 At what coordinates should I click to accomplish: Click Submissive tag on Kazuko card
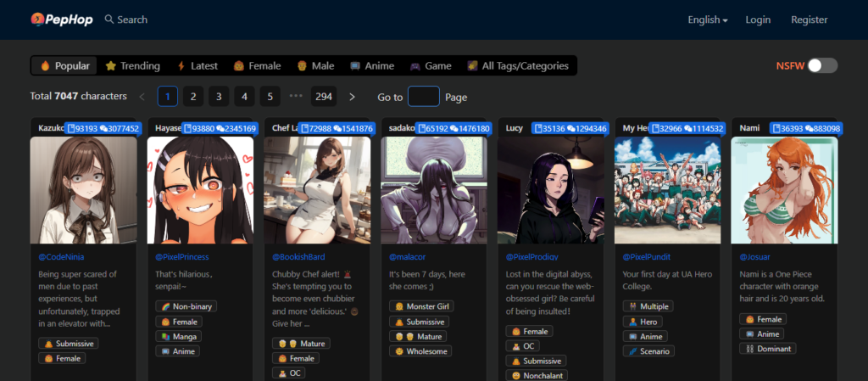click(x=69, y=344)
